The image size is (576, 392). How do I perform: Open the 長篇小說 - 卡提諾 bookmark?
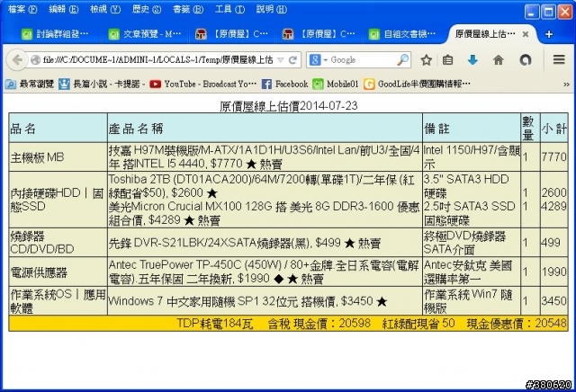tap(100, 84)
